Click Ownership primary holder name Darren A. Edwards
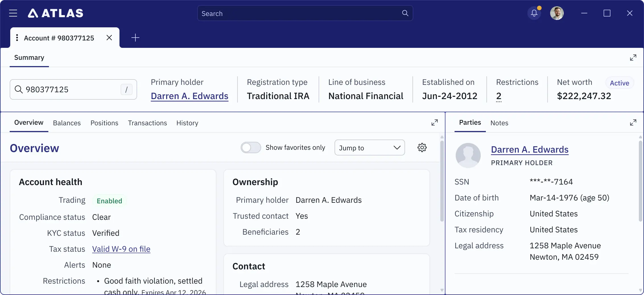 click(x=329, y=200)
